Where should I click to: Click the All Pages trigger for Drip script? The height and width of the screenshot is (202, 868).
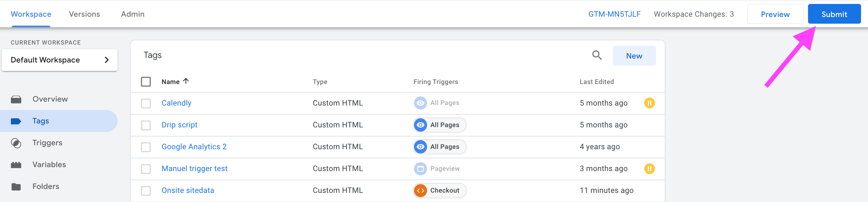(440, 125)
